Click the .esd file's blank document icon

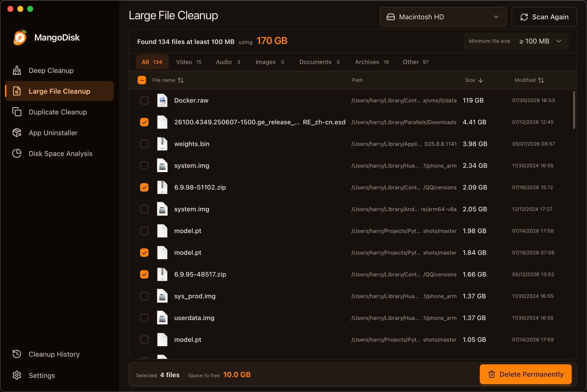point(162,122)
